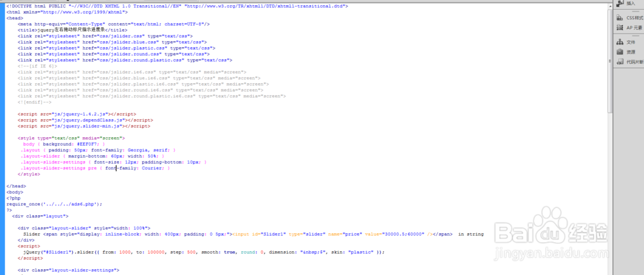Click the jquery.dependClass.js script line
Viewport: 644px width, 275px height.
click(x=86, y=120)
